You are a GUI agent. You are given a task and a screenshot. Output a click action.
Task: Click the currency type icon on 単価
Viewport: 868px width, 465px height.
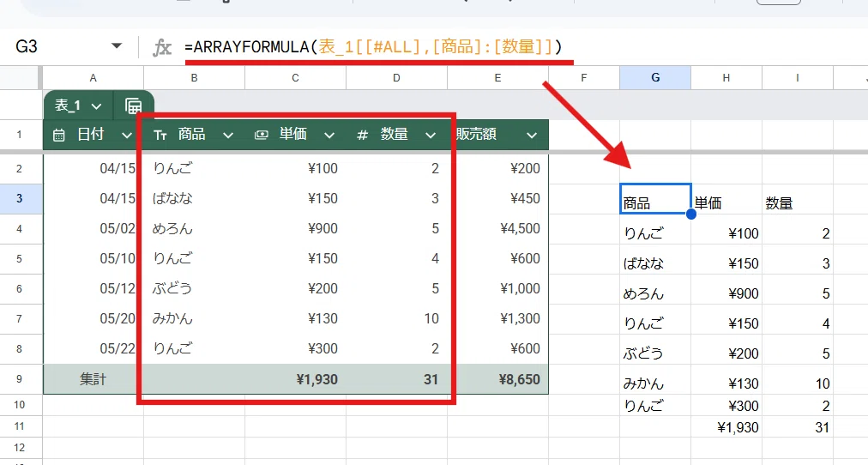tap(262, 135)
